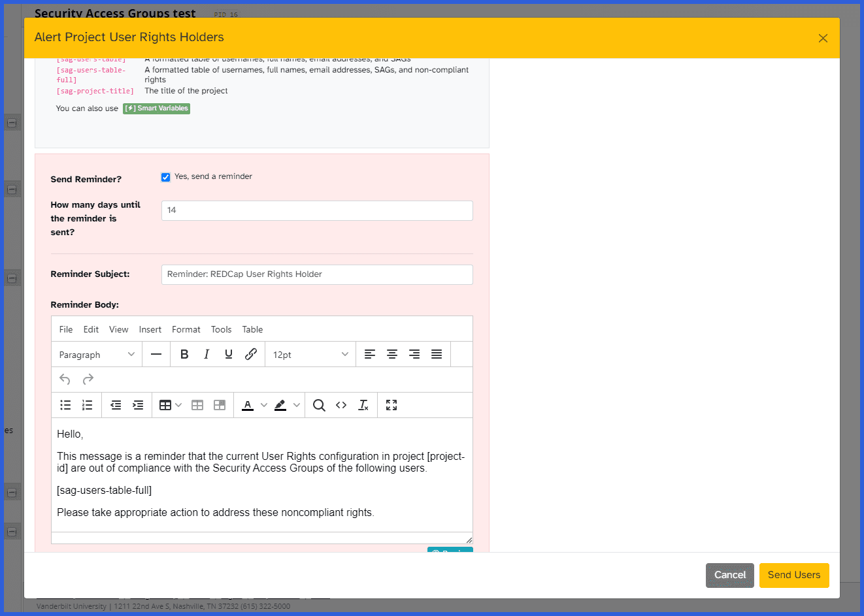Open the View menu in the editor
Image resolution: width=864 pixels, height=616 pixels.
(118, 329)
